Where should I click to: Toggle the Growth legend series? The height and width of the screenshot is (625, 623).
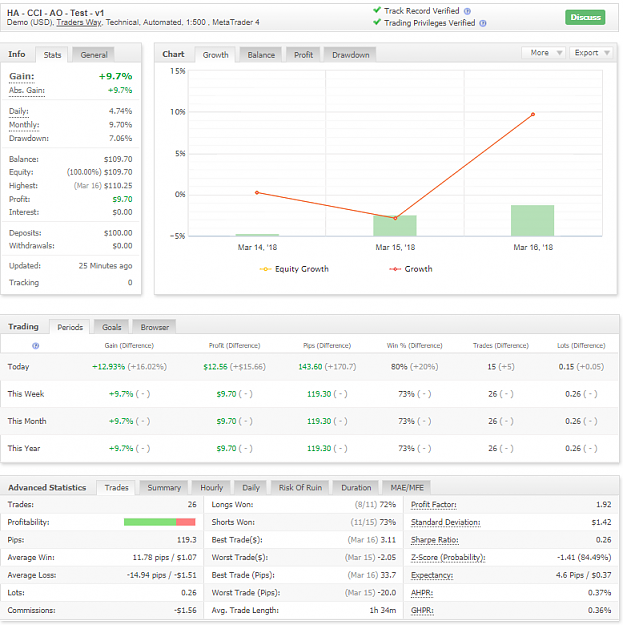(x=411, y=269)
